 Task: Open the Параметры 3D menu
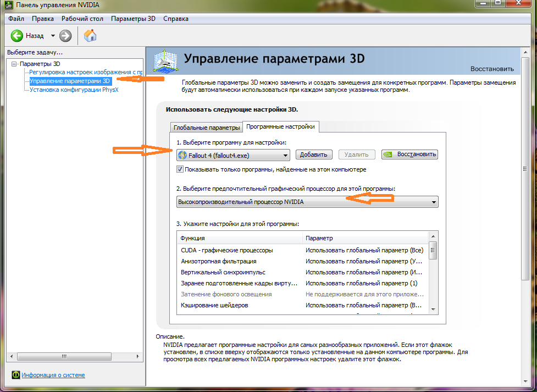(133, 19)
